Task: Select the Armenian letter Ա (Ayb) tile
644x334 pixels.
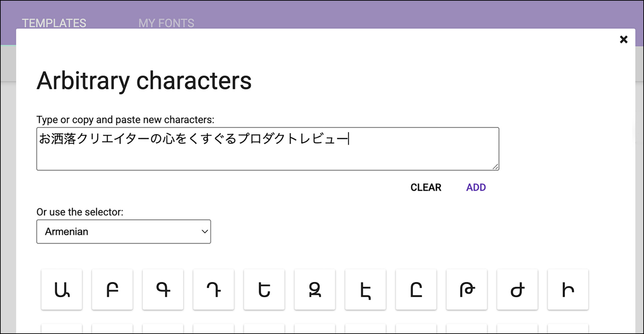Action: pyautogui.click(x=62, y=290)
